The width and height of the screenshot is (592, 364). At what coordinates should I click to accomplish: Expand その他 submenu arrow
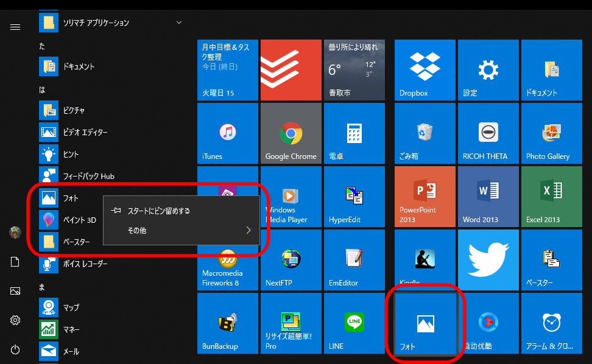coord(248,231)
